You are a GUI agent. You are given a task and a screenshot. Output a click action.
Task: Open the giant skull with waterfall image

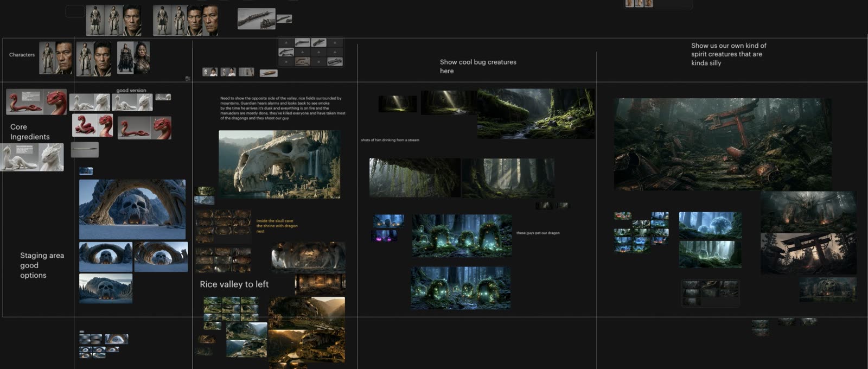[x=279, y=164]
